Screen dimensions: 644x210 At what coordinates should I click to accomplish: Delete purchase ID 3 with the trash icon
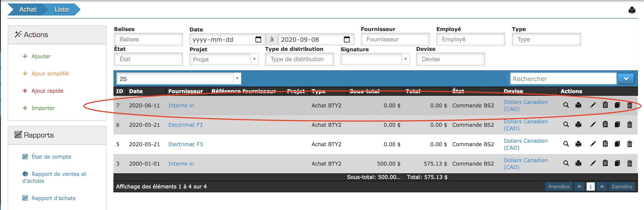(x=630, y=163)
